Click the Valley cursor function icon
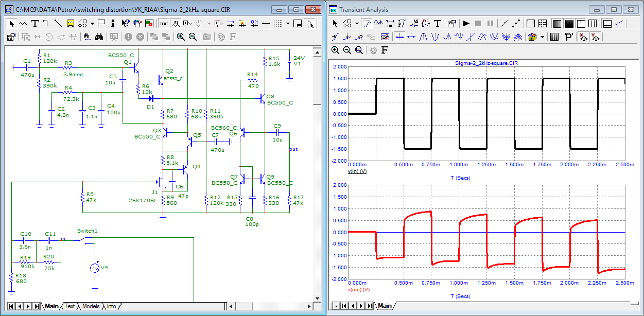This screenshot has height=316, width=644. [x=435, y=37]
